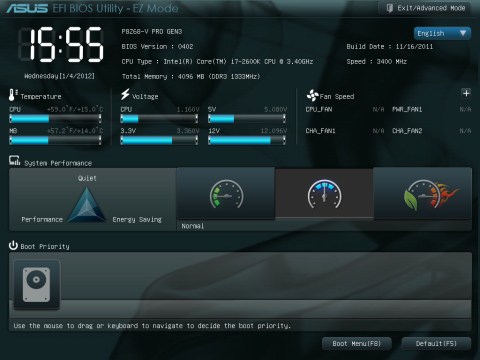Viewport: 480px width, 360px height.
Task: Click the CPU temperature bar
Action: (x=55, y=118)
